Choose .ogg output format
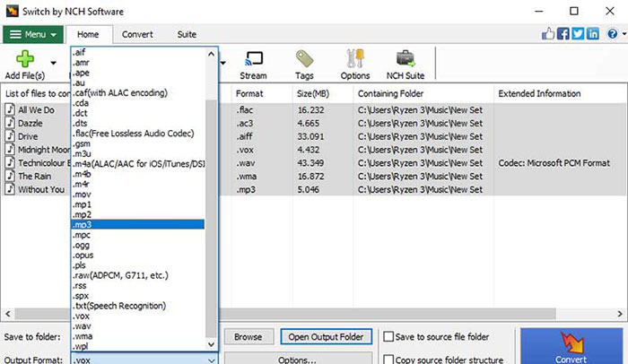The height and width of the screenshot is (364, 628). (x=138, y=245)
